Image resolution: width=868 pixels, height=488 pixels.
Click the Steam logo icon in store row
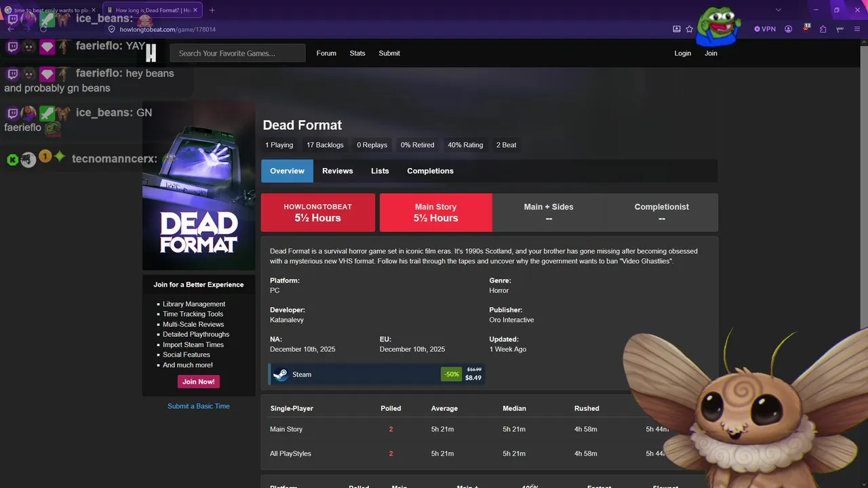pyautogui.click(x=280, y=374)
